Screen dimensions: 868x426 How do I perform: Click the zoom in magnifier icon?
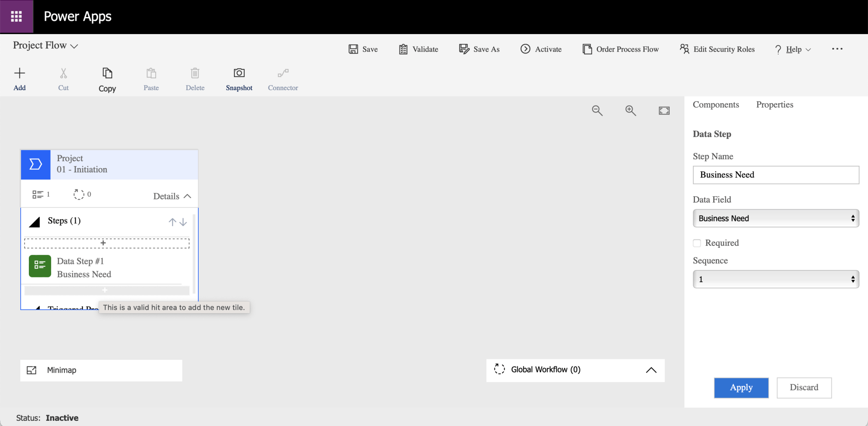[x=630, y=110]
